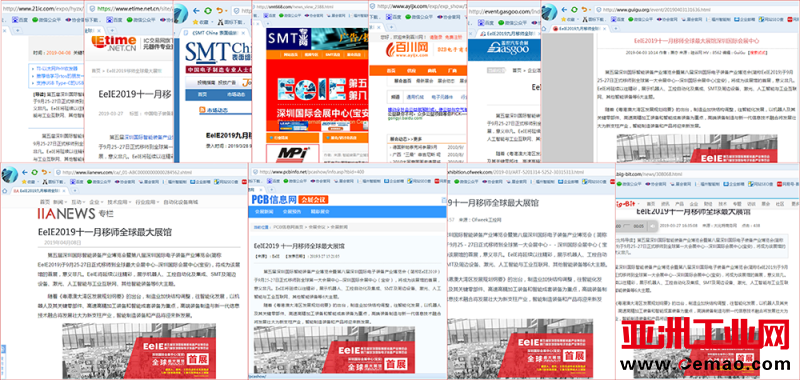Click the RSS icon beside 市场动态 heading
800x380 pixels.
tap(202, 110)
